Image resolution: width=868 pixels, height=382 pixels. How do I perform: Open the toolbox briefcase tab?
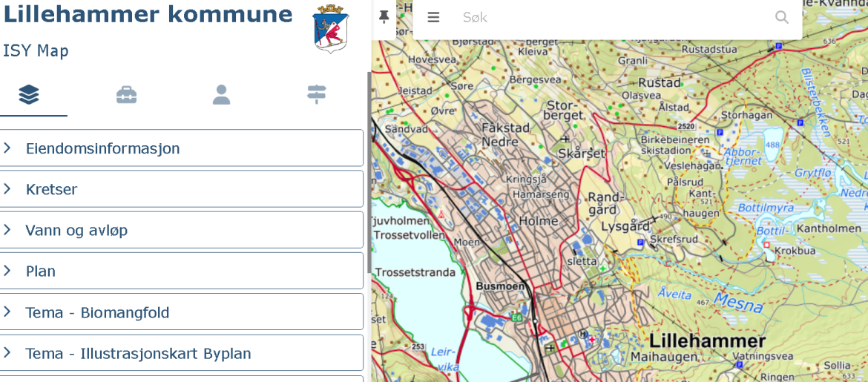coord(126,95)
